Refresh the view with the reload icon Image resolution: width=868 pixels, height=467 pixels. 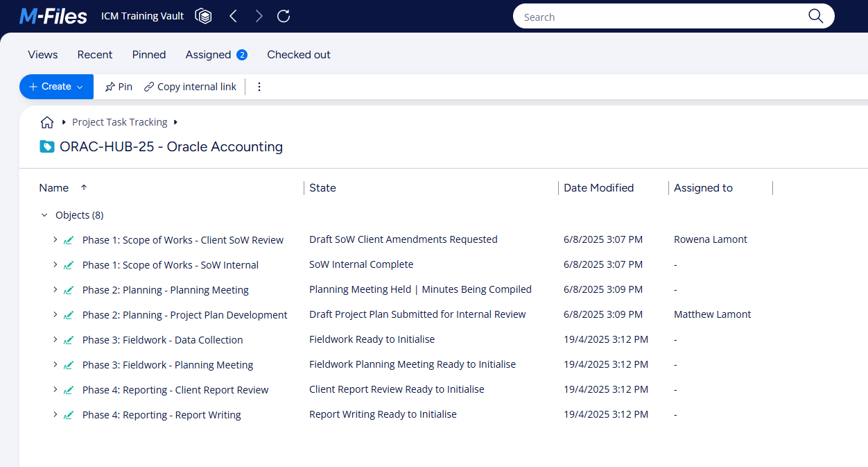click(x=284, y=16)
